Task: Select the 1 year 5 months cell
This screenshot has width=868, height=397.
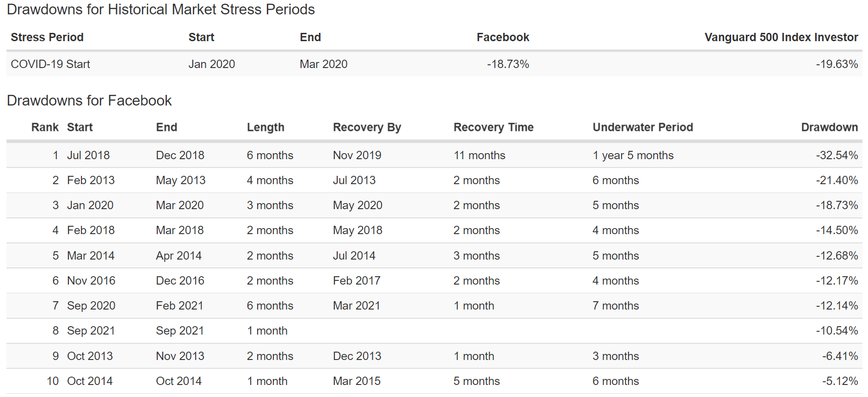Action: pos(633,155)
